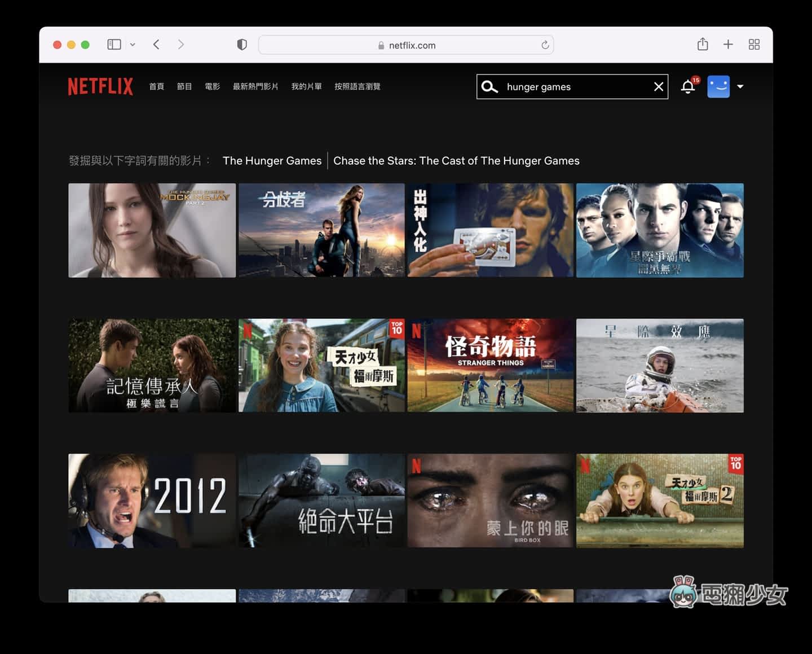Image resolution: width=812 pixels, height=654 pixels.
Task: Show Safari tab overview
Action: tap(754, 45)
